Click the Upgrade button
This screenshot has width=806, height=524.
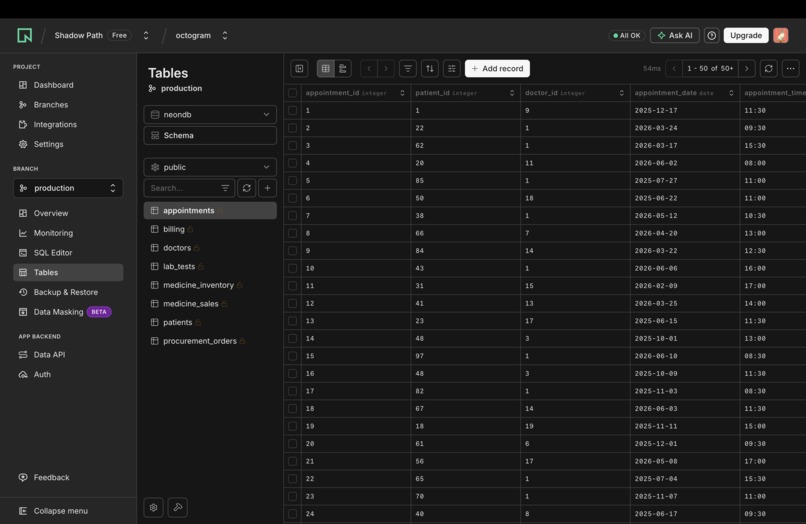(x=746, y=35)
